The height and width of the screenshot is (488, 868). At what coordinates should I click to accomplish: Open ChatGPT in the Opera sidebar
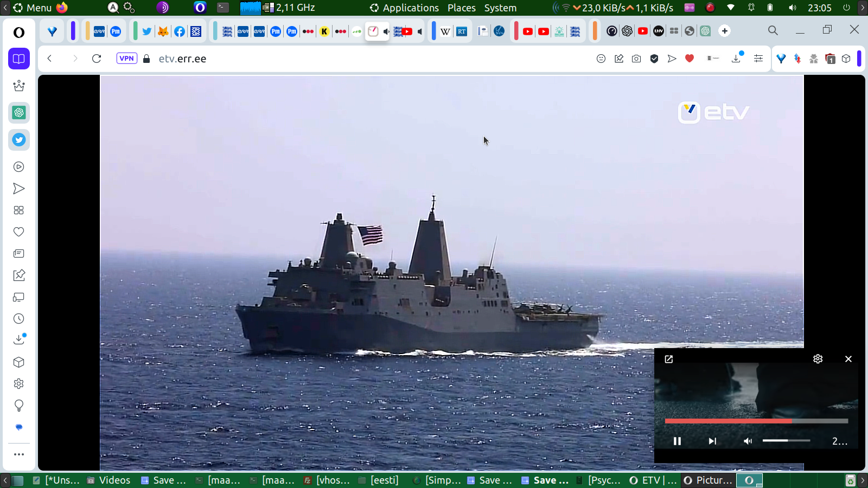[19, 113]
